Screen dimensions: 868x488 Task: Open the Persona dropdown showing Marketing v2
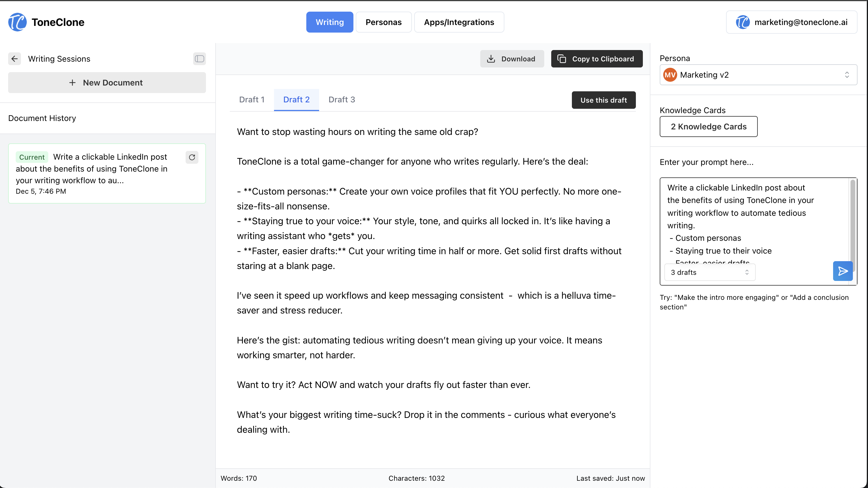(x=758, y=75)
